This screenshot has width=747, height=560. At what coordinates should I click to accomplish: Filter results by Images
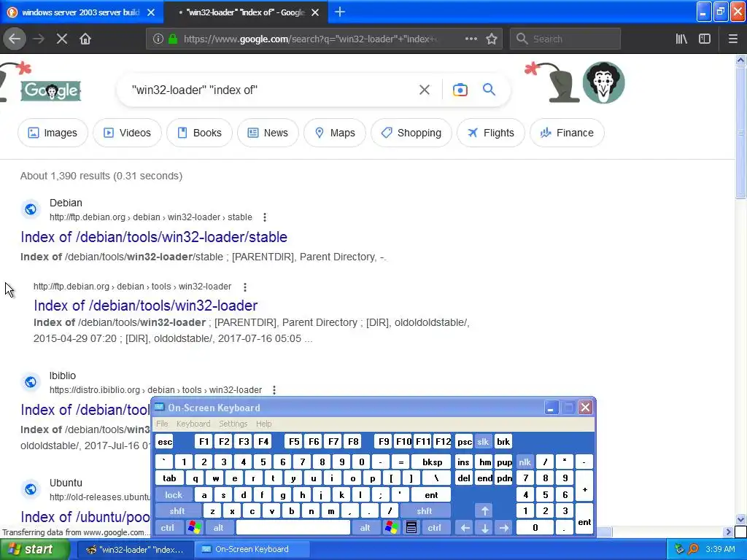point(53,133)
